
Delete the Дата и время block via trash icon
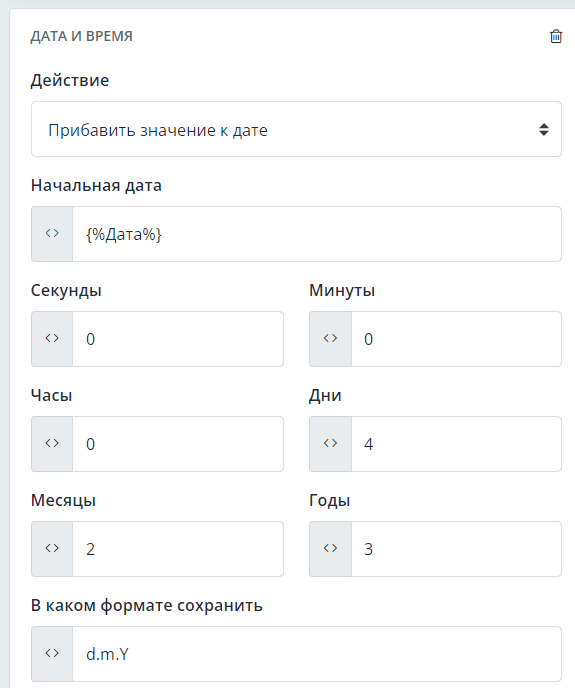[556, 36]
